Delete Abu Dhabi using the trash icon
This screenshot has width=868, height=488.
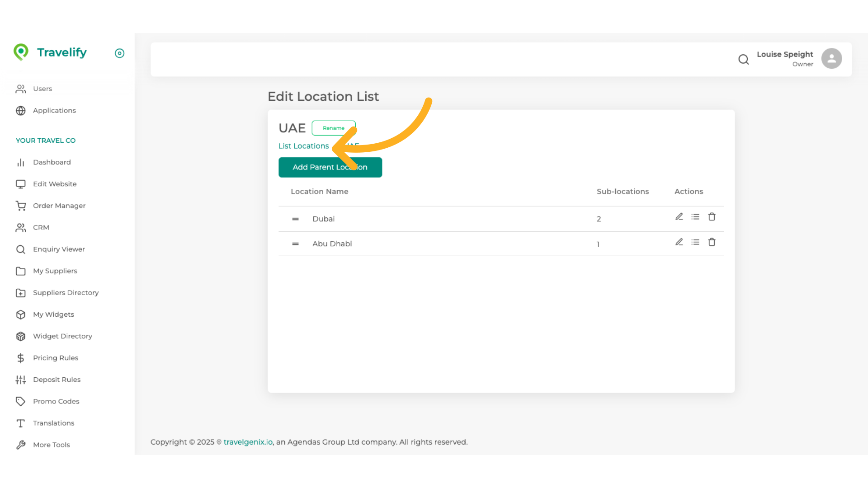click(712, 242)
